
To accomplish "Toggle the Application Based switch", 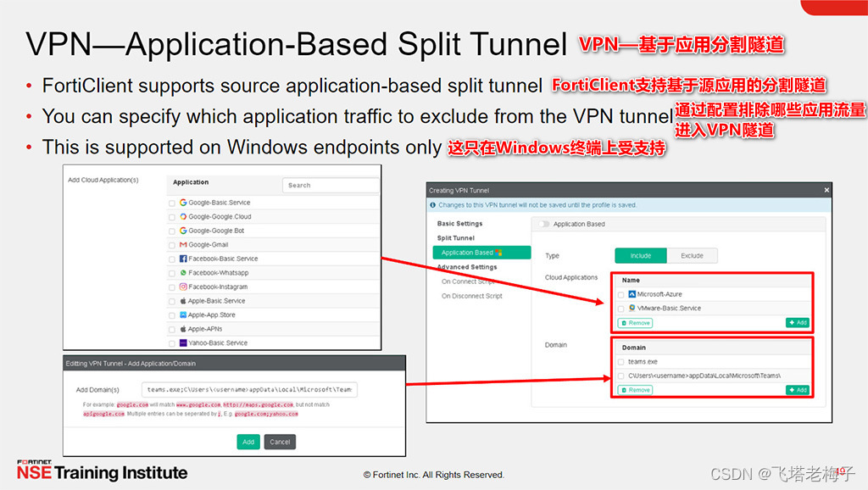I will pyautogui.click(x=544, y=225).
